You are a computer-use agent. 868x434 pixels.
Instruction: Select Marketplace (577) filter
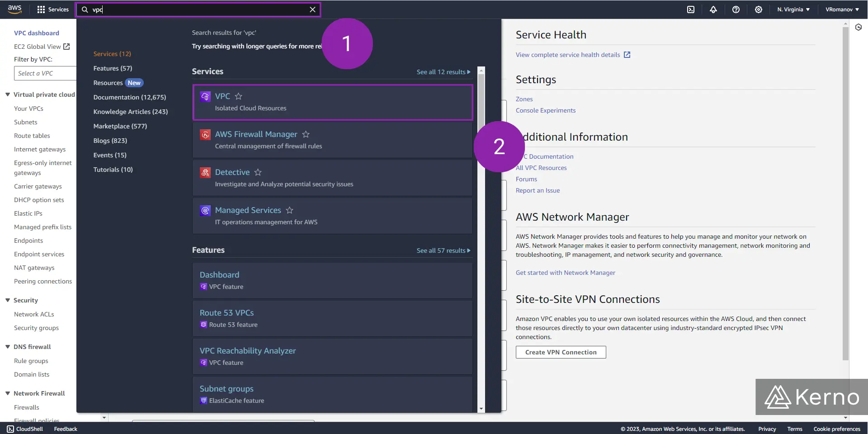120,126
